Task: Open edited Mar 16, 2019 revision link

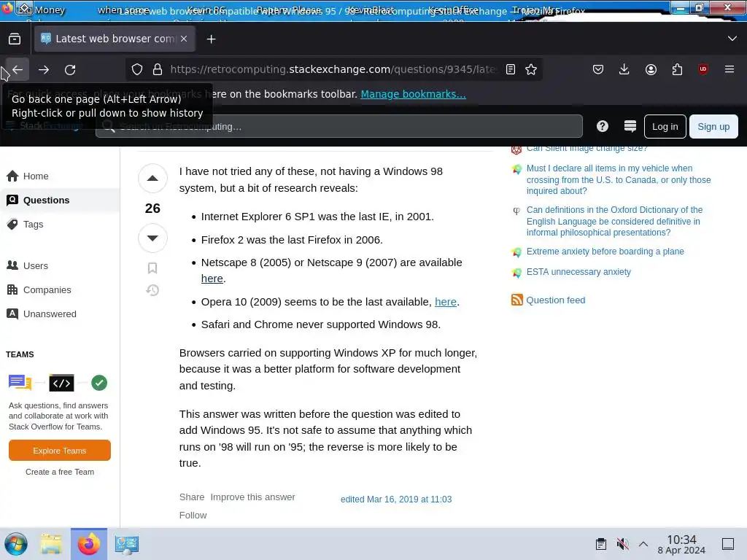Action: point(396,499)
